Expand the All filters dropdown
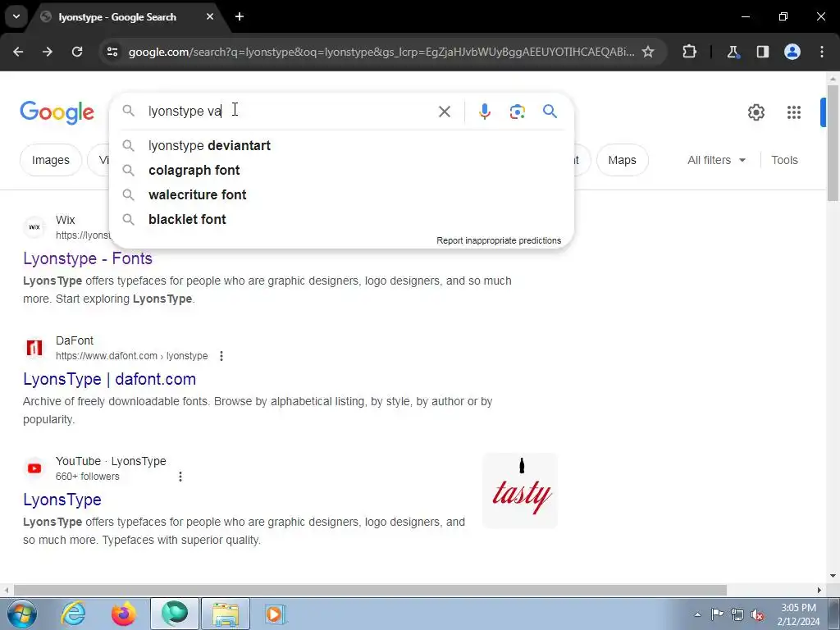840x630 pixels. 716,160
